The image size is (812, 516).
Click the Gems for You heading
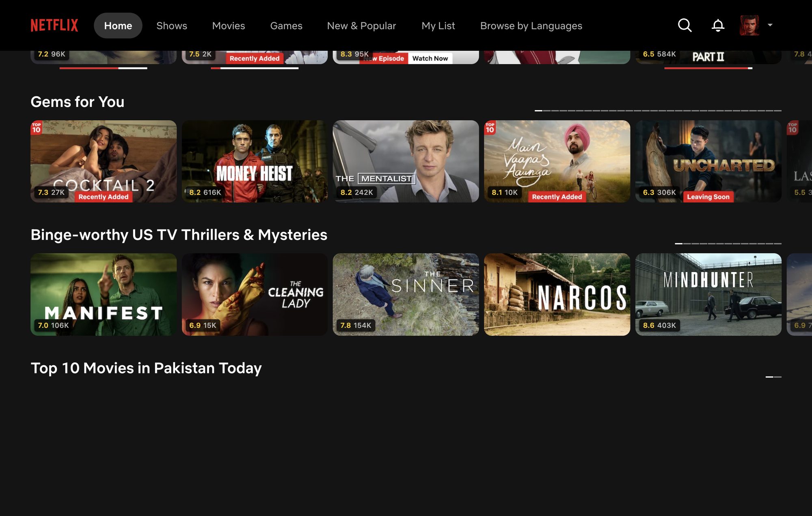pos(78,102)
